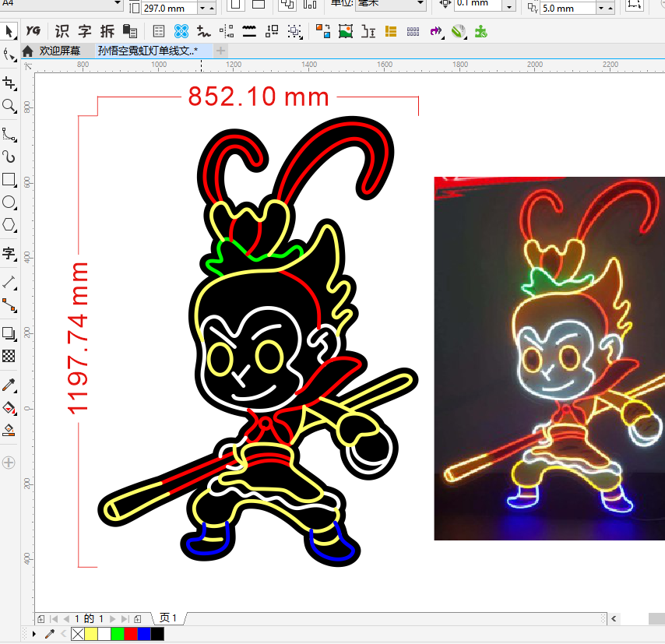Click the YG plugin icon
Viewport: 665px width, 644px height.
pos(33,31)
